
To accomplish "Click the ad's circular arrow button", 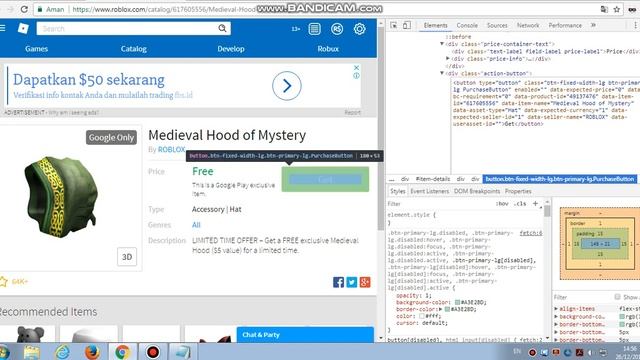I will pyautogui.click(x=287, y=86).
